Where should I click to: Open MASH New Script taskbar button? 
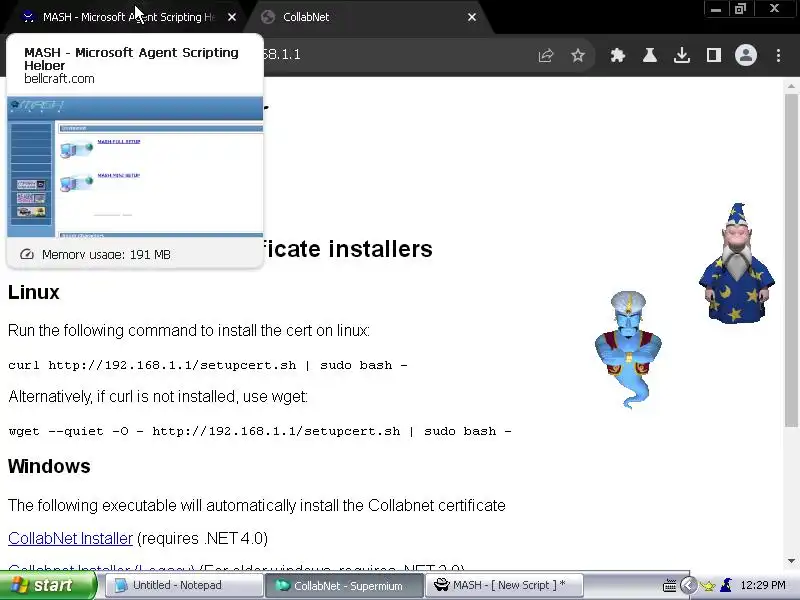point(504,585)
